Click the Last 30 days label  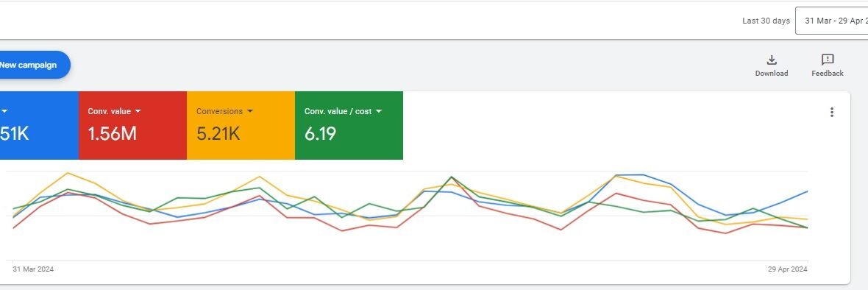[x=766, y=21]
